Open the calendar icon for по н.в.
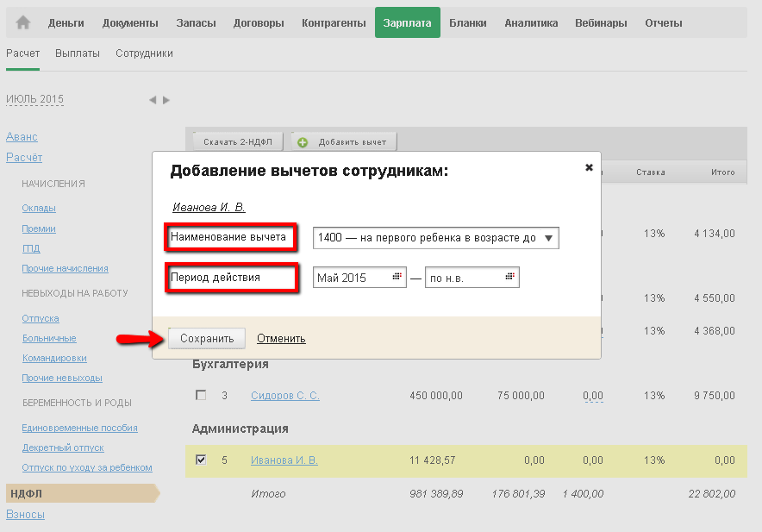This screenshot has height=532, width=762. pos(509,276)
